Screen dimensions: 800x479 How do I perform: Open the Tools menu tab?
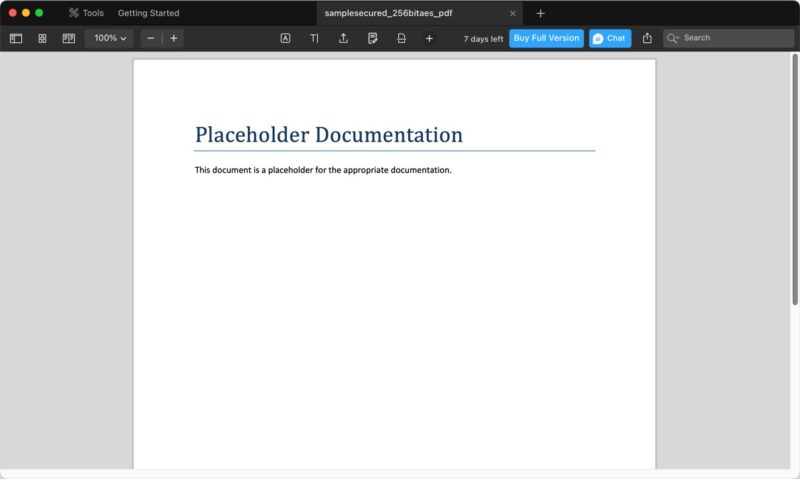[86, 13]
